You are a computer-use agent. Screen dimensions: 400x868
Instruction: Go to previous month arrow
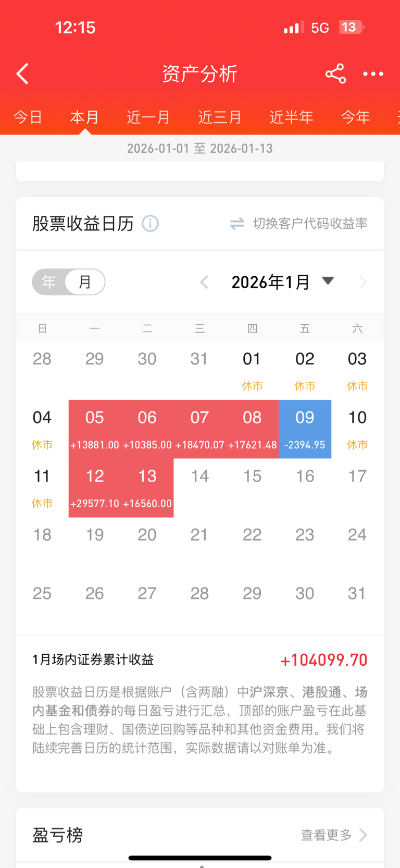[x=204, y=282]
